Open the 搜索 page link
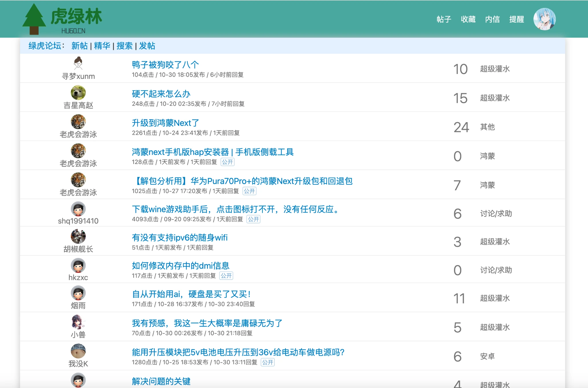The image size is (588, 388). tap(124, 46)
